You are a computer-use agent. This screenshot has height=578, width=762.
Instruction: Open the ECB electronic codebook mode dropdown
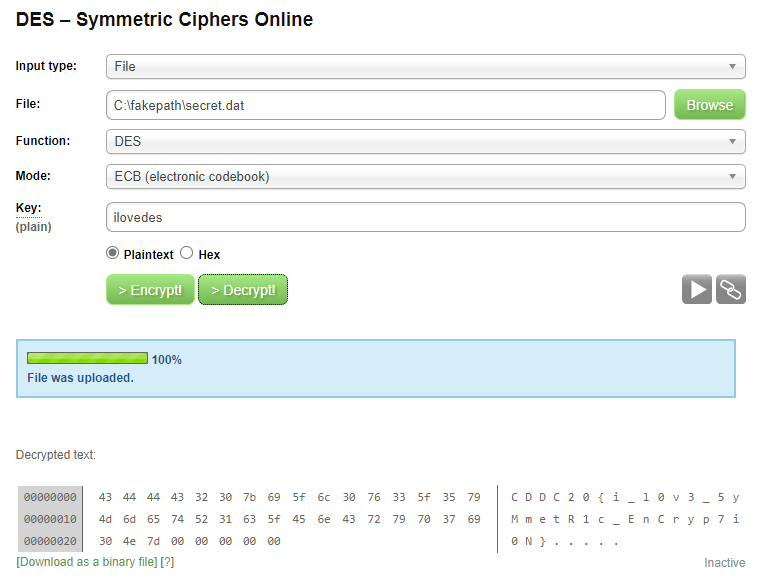click(x=426, y=176)
